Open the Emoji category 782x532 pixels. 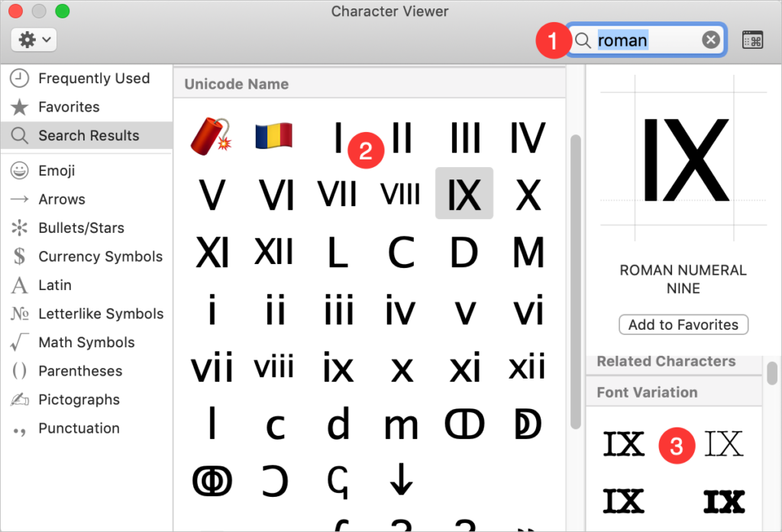pyautogui.click(x=87, y=170)
